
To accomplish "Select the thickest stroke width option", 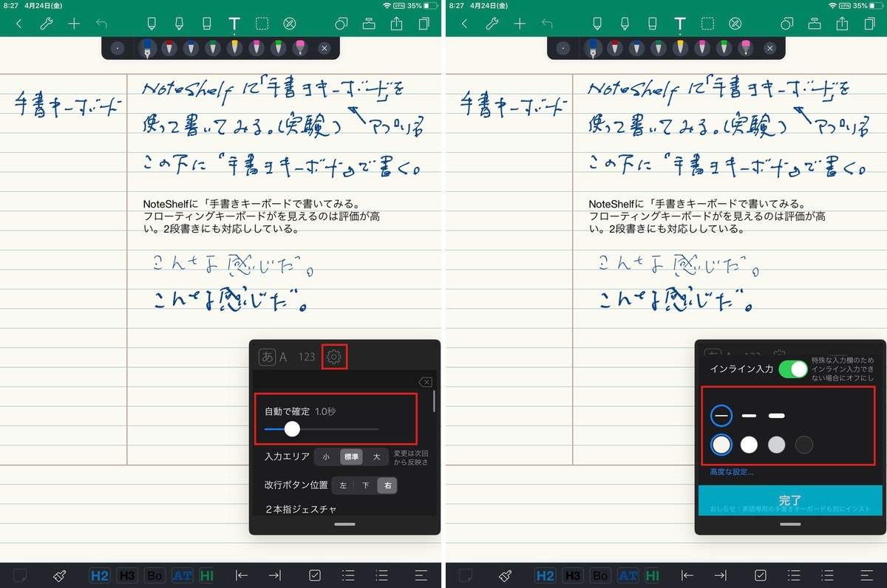I will pyautogui.click(x=776, y=415).
